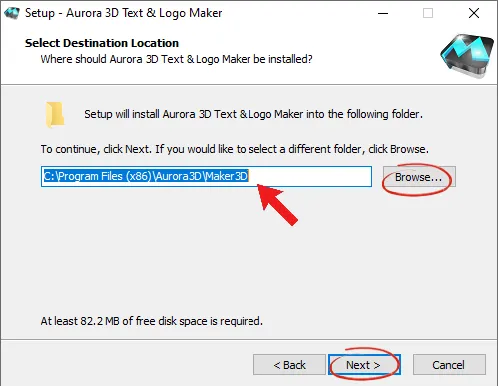The width and height of the screenshot is (498, 386).
Task: Click the free disk space requirement text
Action: click(x=152, y=321)
